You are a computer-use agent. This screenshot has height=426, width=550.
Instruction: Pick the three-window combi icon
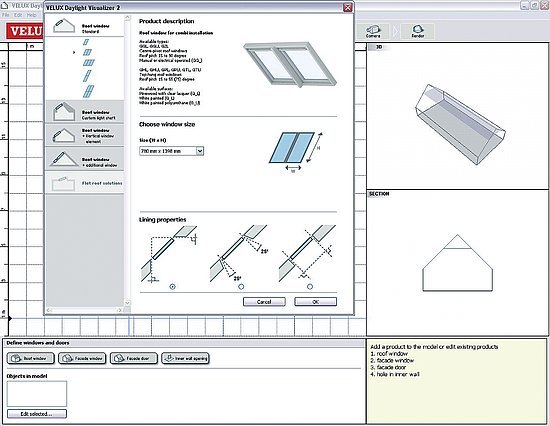tap(89, 63)
